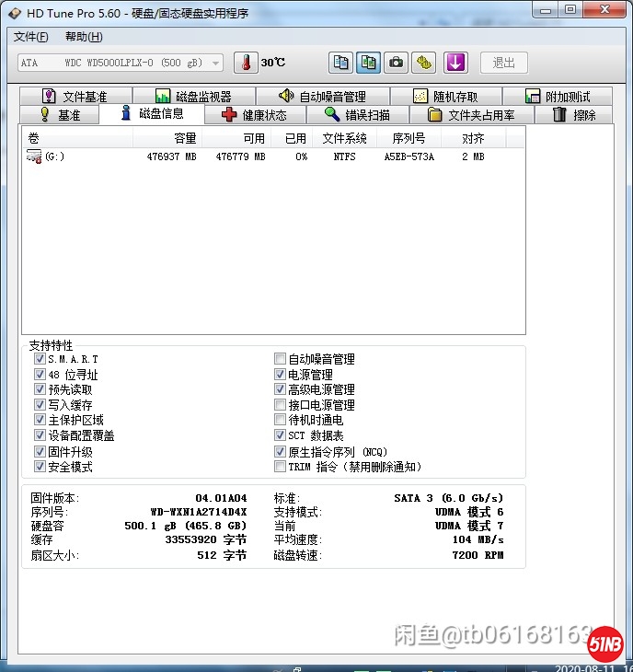Viewport: 633px width, 672px height.
Task: Click the firmware version 04.01A04 value
Action: click(221, 498)
